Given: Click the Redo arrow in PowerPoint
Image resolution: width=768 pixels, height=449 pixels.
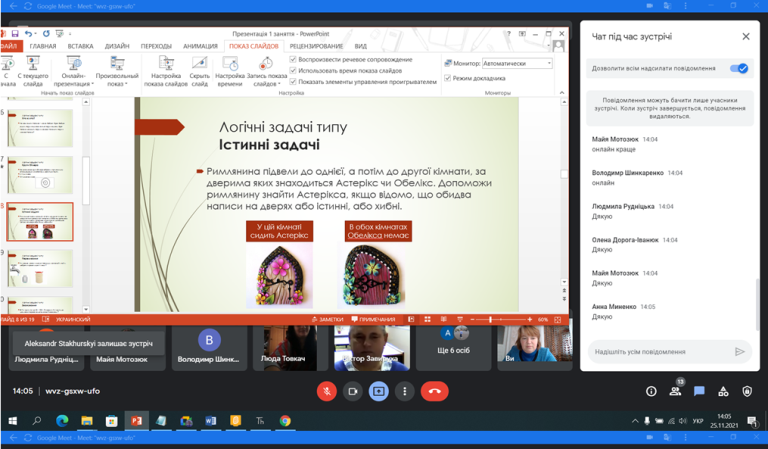Looking at the screenshot, I should pos(46,34).
